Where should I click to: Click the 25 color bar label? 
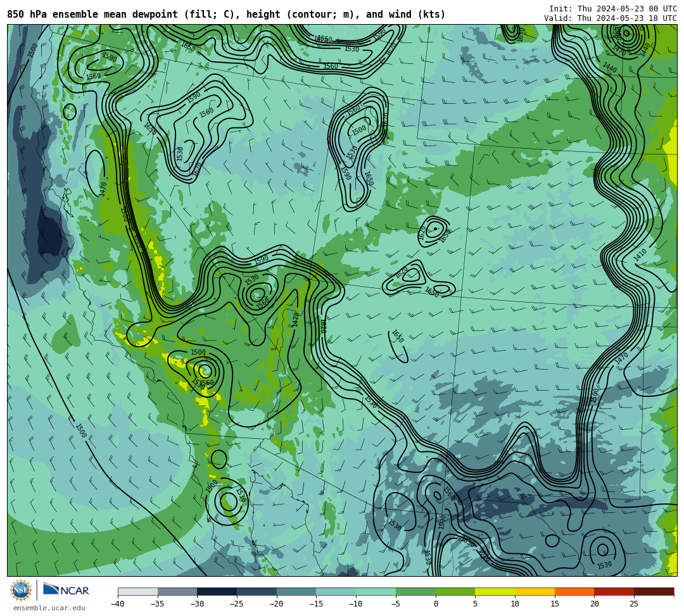tap(634, 604)
